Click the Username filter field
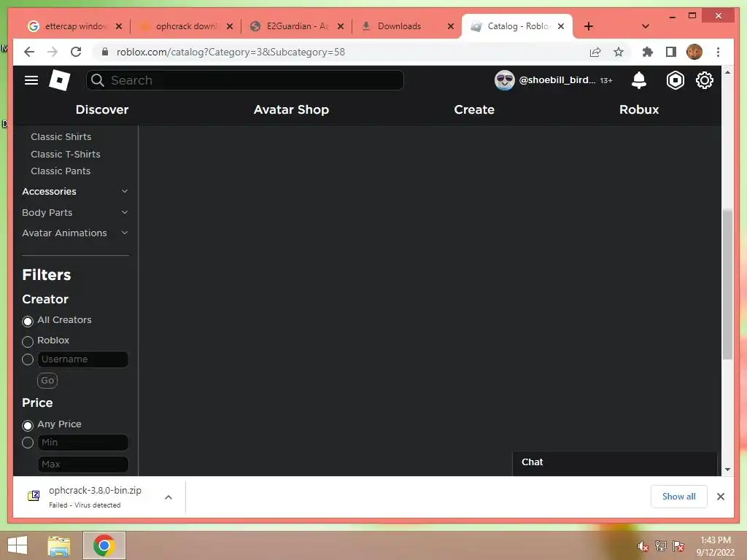Image resolution: width=747 pixels, height=560 pixels. (x=83, y=359)
